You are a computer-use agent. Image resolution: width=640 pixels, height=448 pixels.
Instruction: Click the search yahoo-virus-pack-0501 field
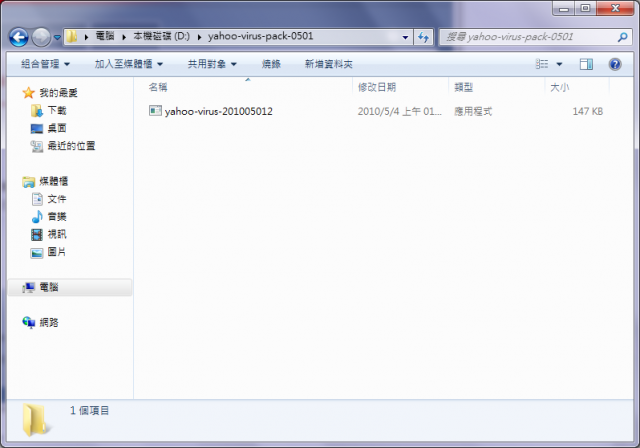click(528, 37)
